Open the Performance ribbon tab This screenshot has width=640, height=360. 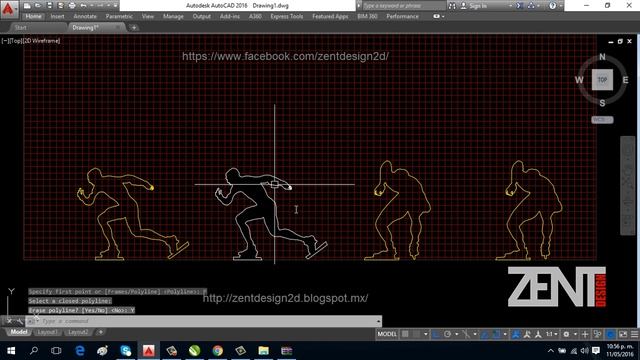tap(402, 16)
